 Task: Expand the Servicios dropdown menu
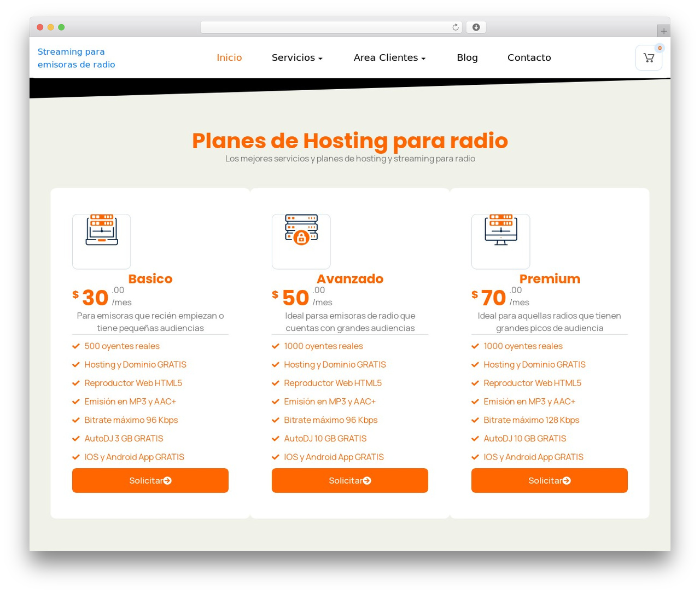point(297,57)
